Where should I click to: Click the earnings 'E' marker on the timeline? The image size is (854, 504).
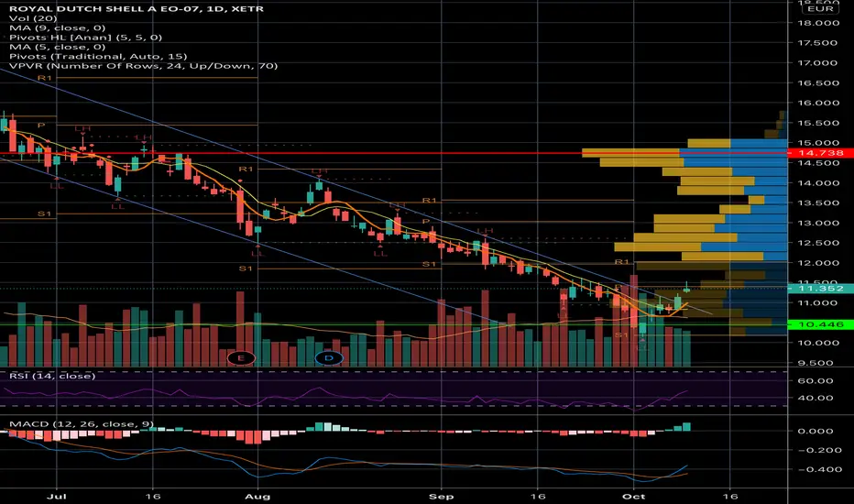pos(241,358)
